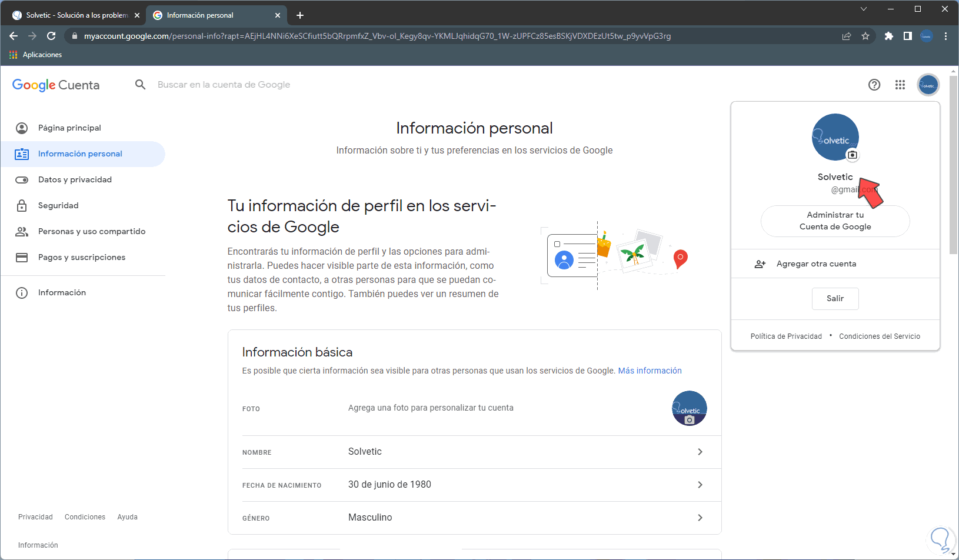The image size is (959, 560).
Task: Select Información personal in sidebar
Action: pyautogui.click(x=83, y=154)
